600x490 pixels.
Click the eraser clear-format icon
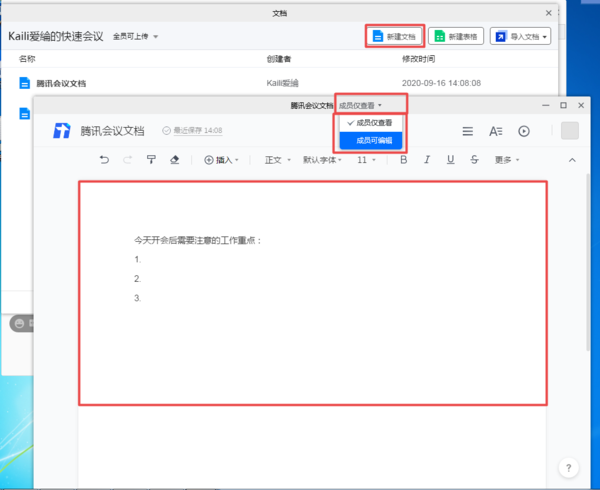click(x=175, y=159)
